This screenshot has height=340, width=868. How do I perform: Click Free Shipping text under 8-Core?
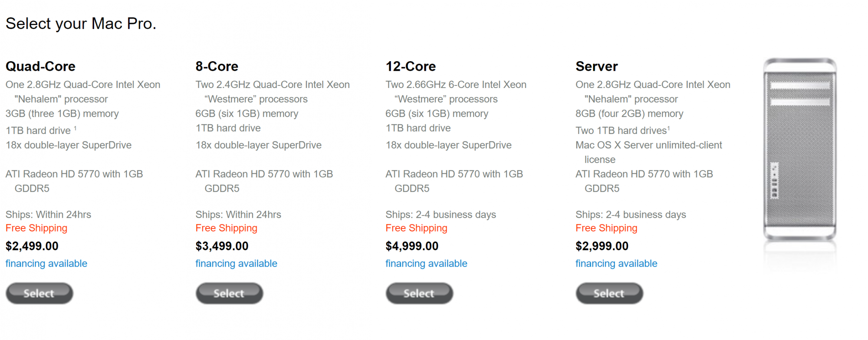(x=227, y=228)
